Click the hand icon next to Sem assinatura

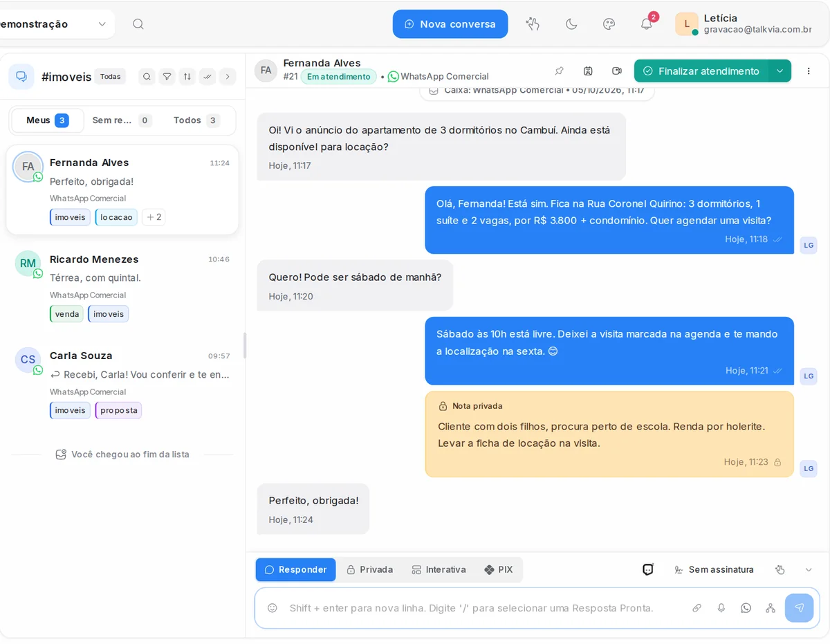pos(780,570)
